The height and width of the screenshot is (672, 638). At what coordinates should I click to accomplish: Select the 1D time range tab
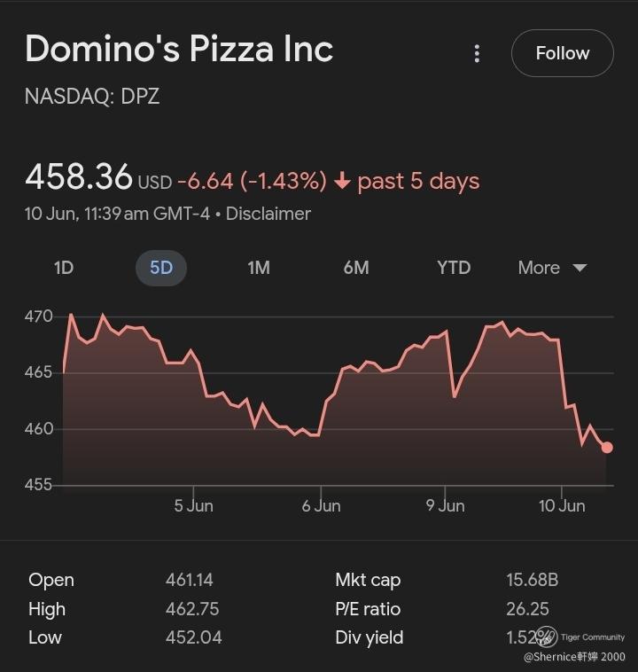click(64, 268)
